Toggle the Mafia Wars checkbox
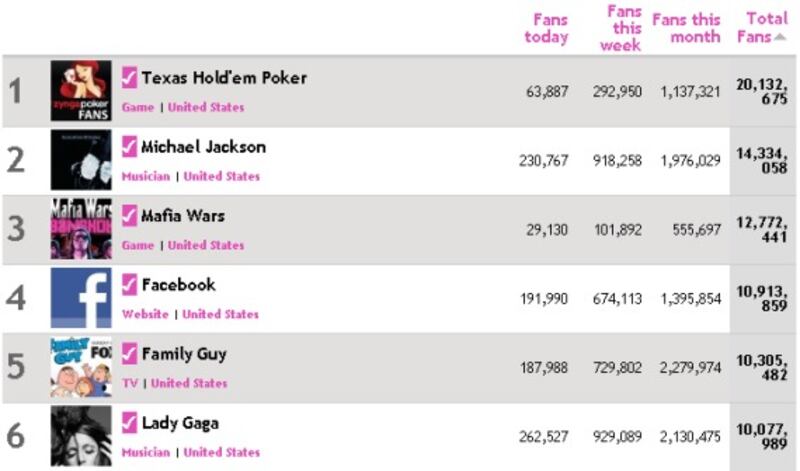This screenshot has height=471, width=800. [x=129, y=216]
